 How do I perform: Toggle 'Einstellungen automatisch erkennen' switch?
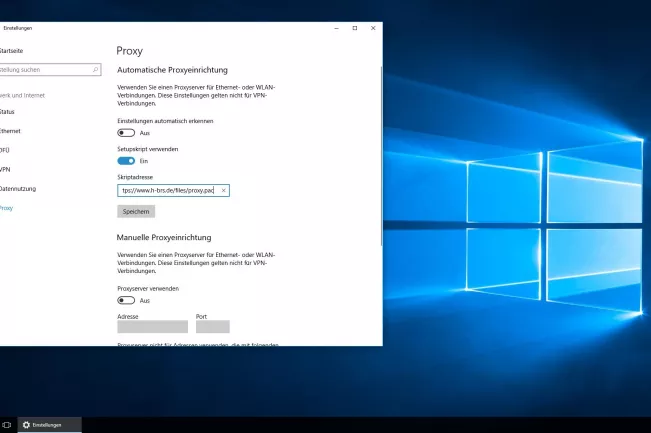coord(126,132)
